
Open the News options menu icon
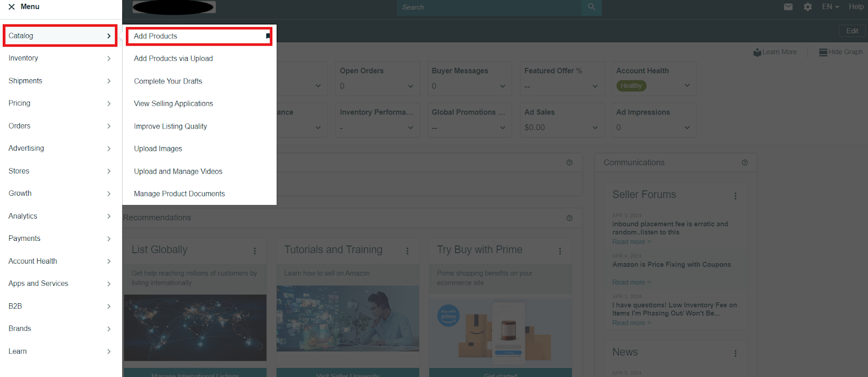click(736, 353)
